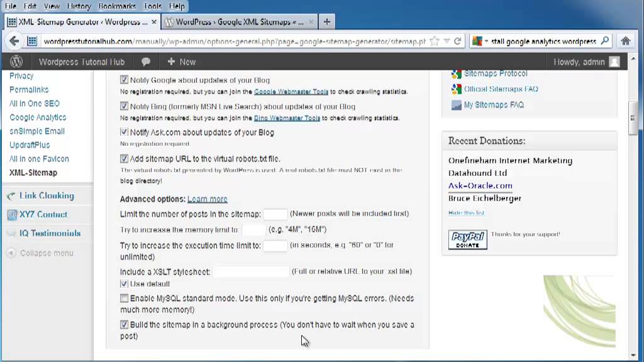644x362 pixels.
Task: Open the admin avatar next to Howdy, admin
Action: click(614, 62)
